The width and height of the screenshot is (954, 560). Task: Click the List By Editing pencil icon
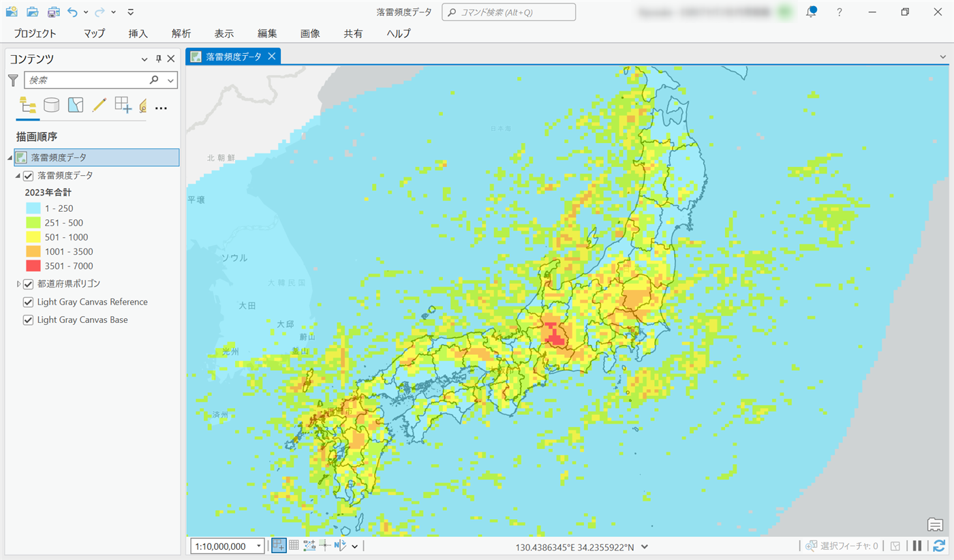(99, 105)
